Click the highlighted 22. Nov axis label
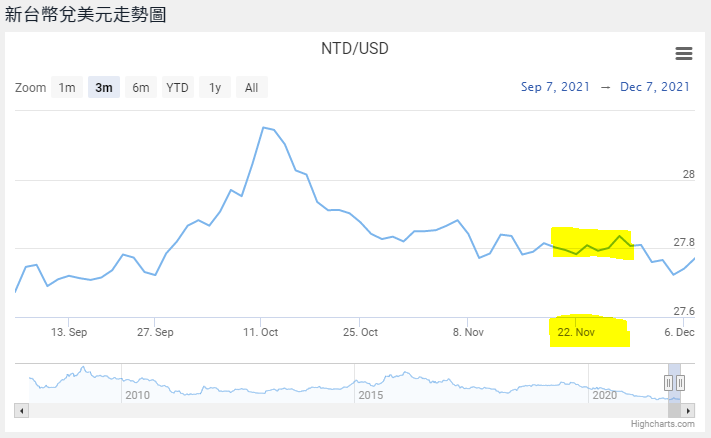This screenshot has height=438, width=711. (x=576, y=332)
